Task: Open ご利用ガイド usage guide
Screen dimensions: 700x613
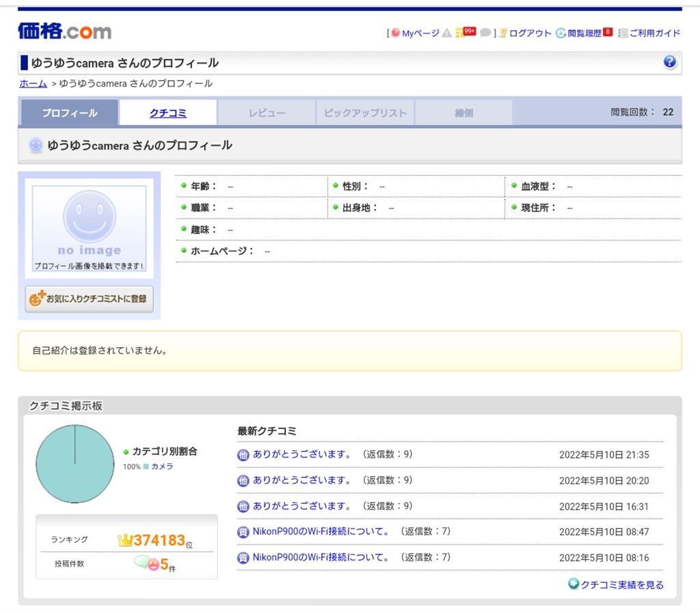Action: (x=654, y=33)
